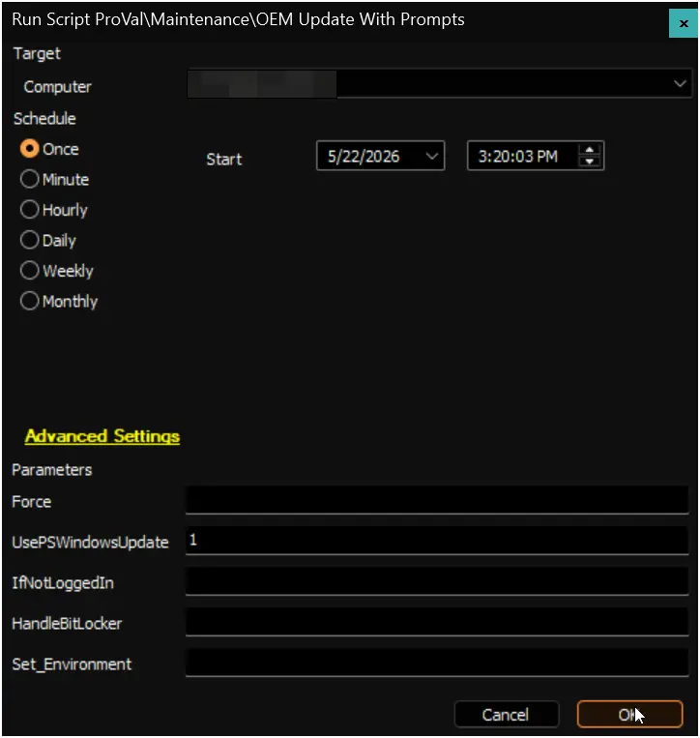This screenshot has width=700, height=738.
Task: Click the Parameters section label
Action: click(x=52, y=470)
